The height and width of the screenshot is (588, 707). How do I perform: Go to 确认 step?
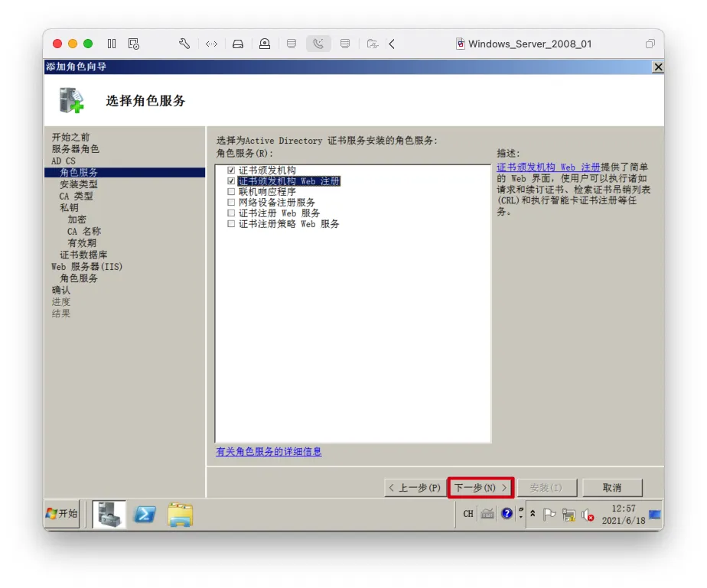click(x=61, y=290)
